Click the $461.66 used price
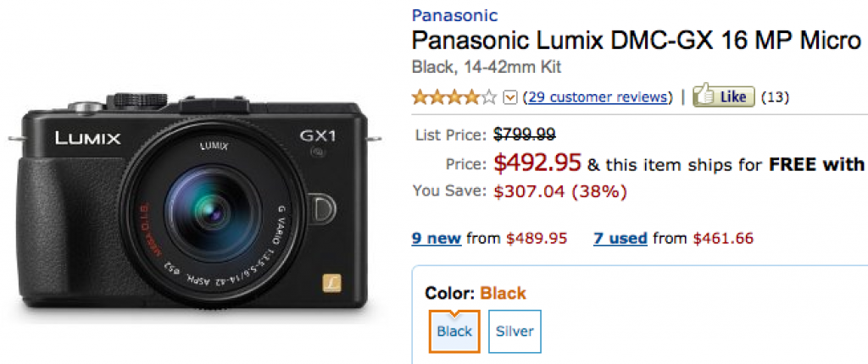This screenshot has height=364, width=868. click(x=723, y=238)
